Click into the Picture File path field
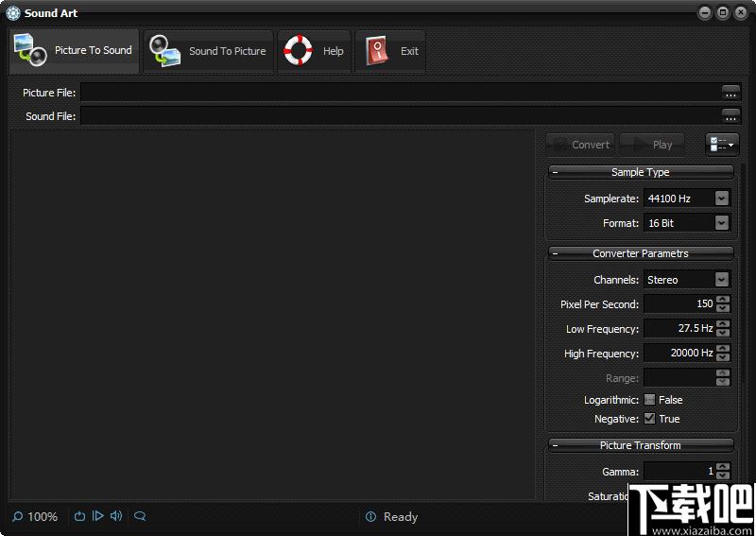The height and width of the screenshot is (536, 756). point(401,92)
